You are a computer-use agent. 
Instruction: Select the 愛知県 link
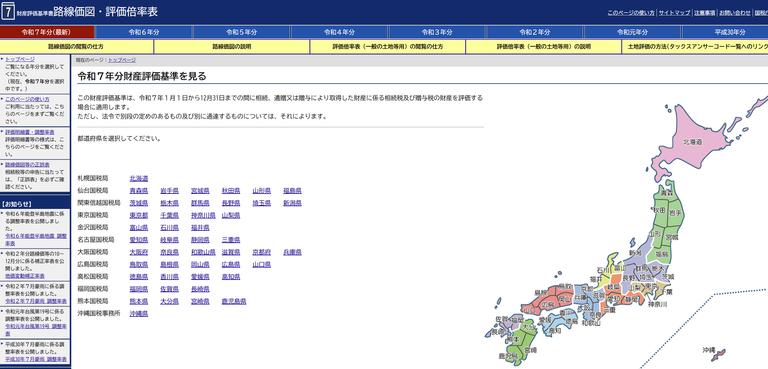(x=139, y=240)
